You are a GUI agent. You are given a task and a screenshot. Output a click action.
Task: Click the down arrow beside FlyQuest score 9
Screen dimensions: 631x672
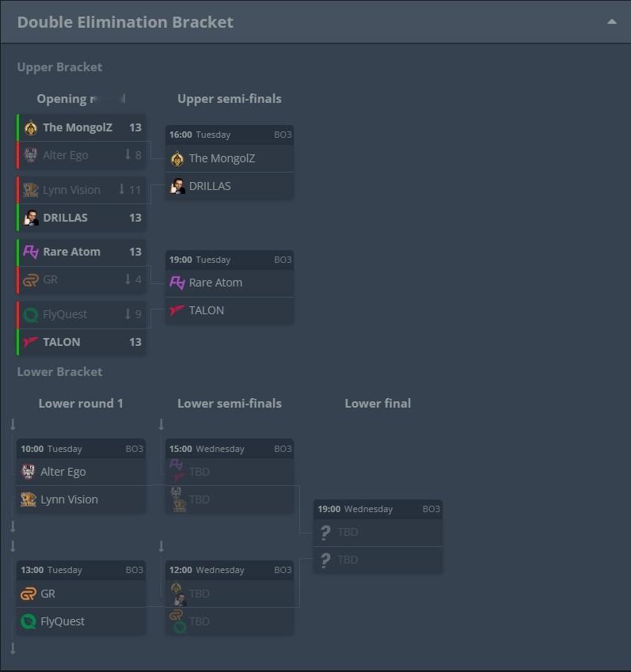(127, 313)
